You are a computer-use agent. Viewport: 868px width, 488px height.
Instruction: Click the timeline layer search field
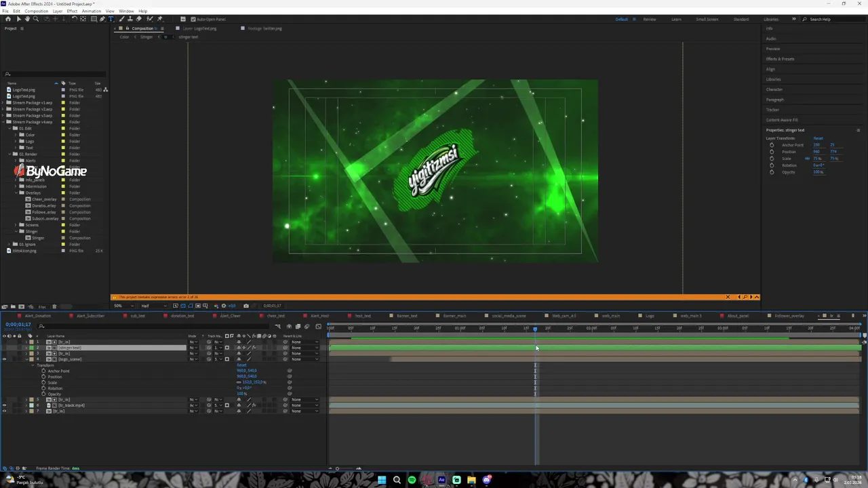[153, 326]
